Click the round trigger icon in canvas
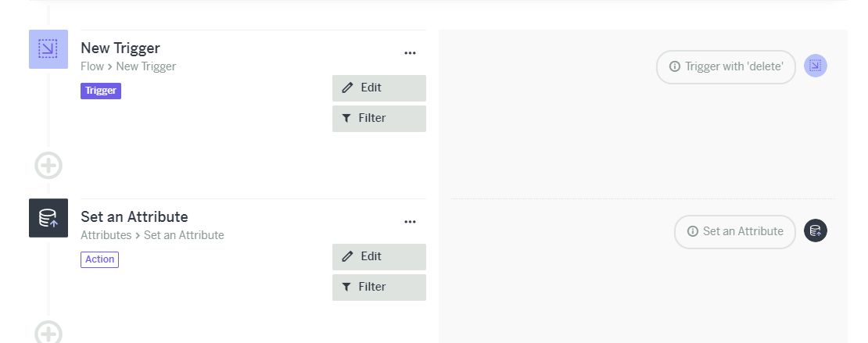Viewport: 868px width, 343px height. tap(816, 66)
